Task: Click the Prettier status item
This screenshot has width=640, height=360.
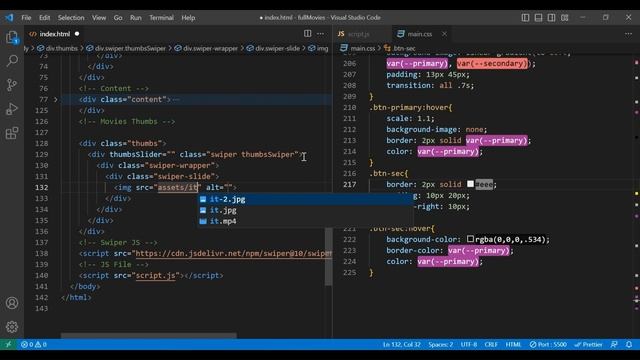Action: [x=588, y=344]
